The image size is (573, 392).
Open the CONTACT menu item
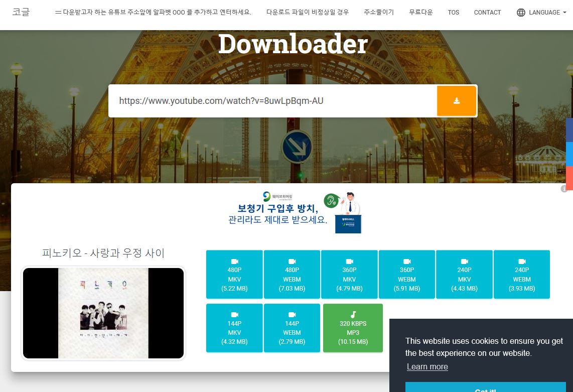coord(487,13)
